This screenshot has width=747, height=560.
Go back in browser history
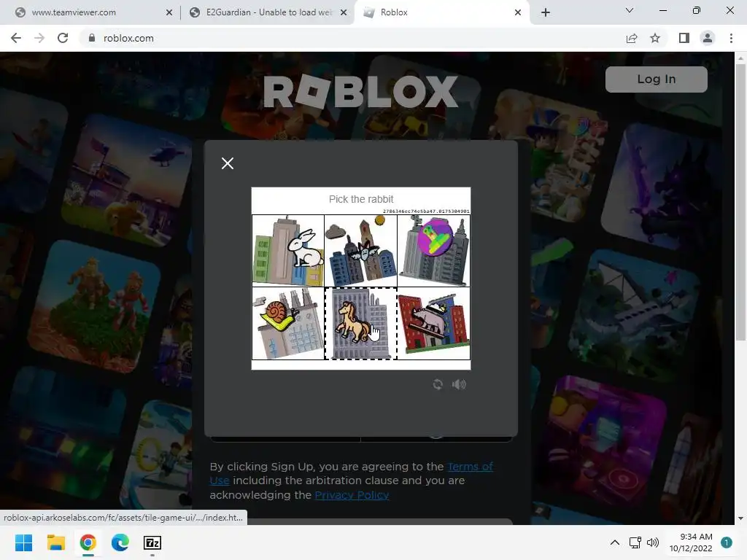(x=16, y=38)
